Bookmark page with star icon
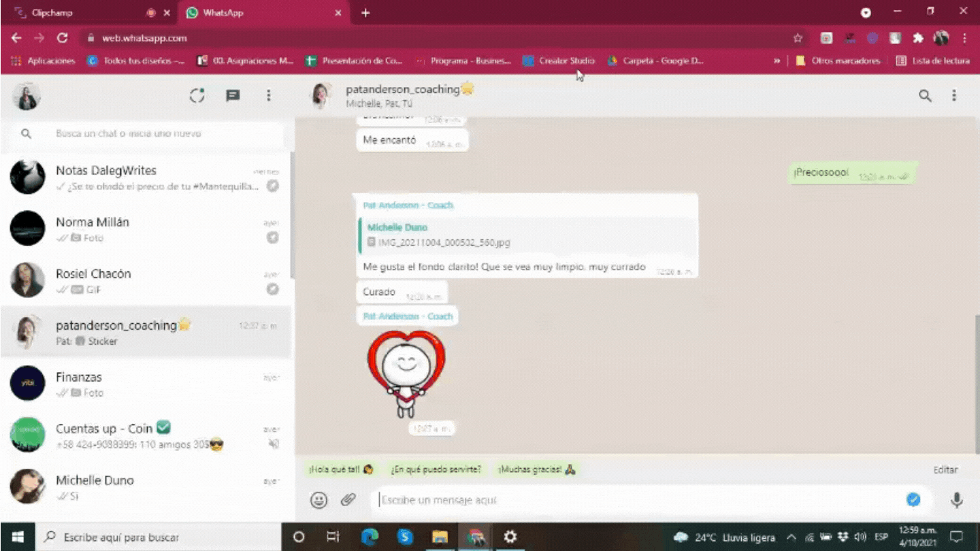The height and width of the screenshot is (551, 980). click(798, 38)
